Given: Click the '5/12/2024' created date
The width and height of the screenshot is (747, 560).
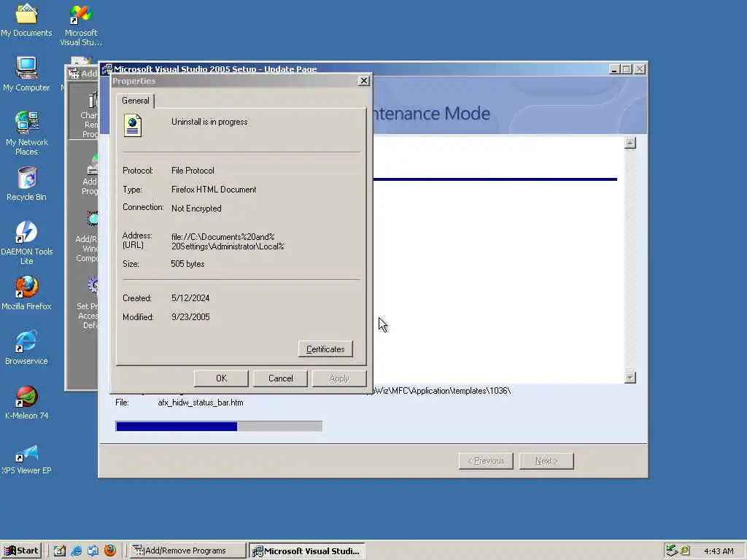Looking at the screenshot, I should coord(190,298).
